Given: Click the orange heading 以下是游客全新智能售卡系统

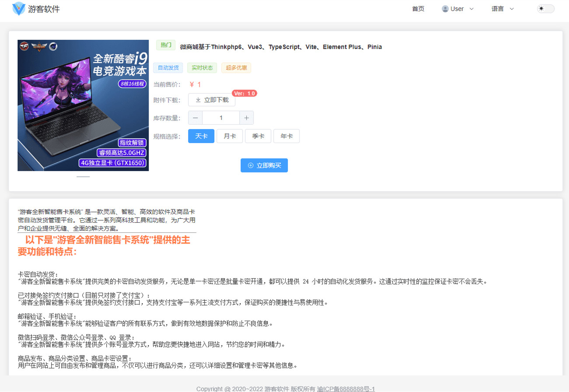Looking at the screenshot, I should click(x=104, y=246).
